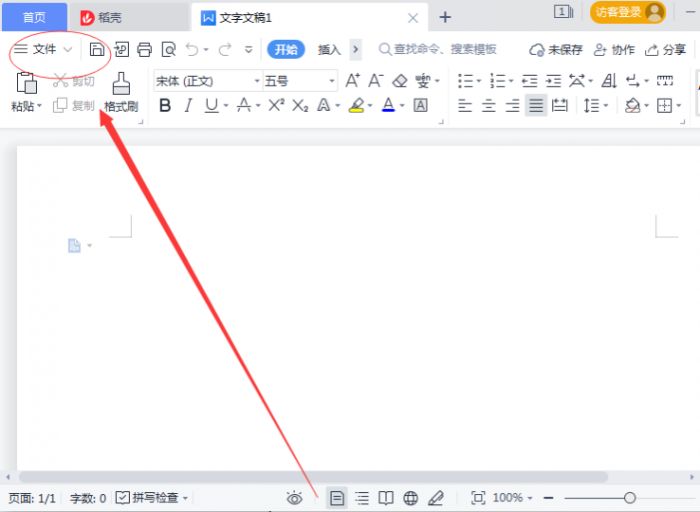The height and width of the screenshot is (512, 700).
Task: Toggle spell check (拼写检查) in status bar
Action: point(151,497)
